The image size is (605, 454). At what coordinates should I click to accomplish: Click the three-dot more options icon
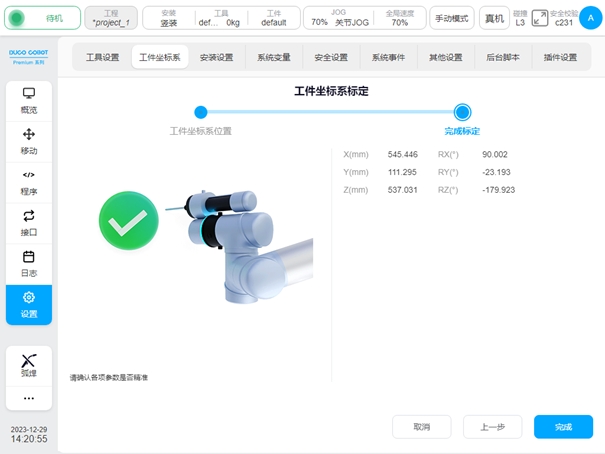(29, 397)
